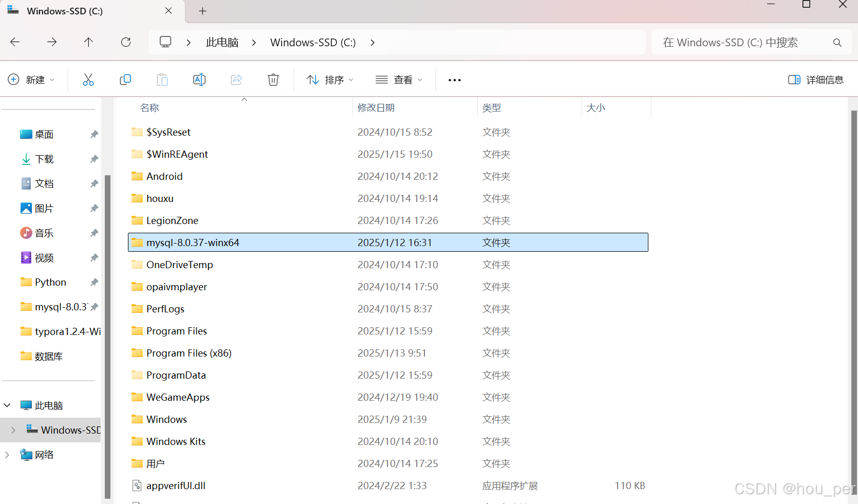Unpin 桌面 from the sidebar
Image resolution: width=858 pixels, height=504 pixels.
coord(94,134)
